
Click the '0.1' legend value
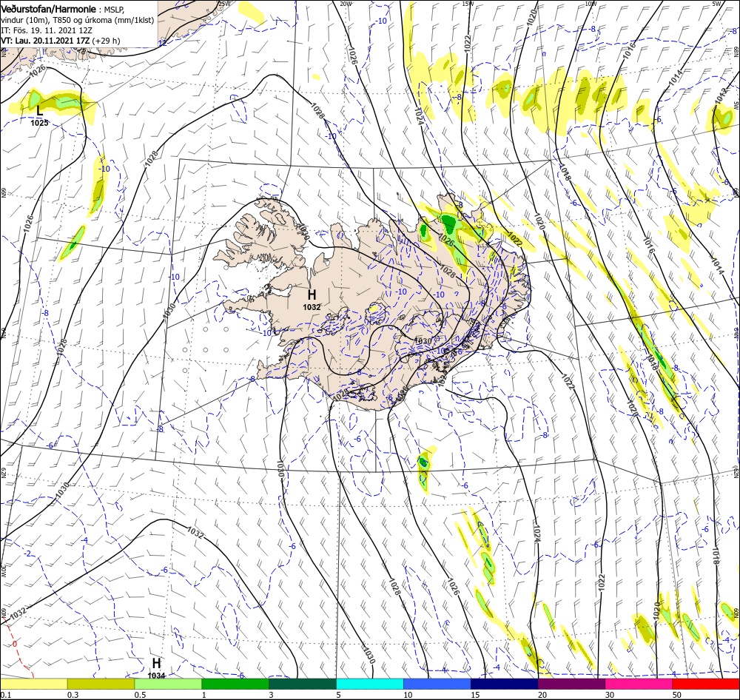[6, 695]
